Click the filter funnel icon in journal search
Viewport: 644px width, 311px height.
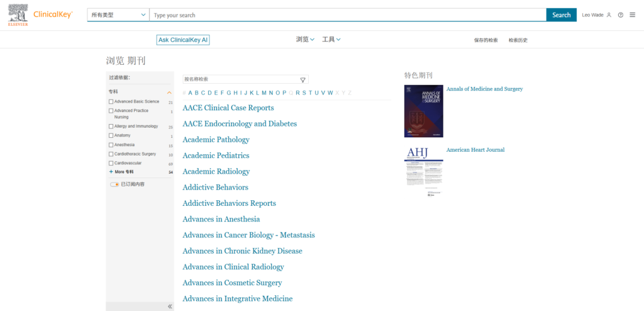click(303, 80)
